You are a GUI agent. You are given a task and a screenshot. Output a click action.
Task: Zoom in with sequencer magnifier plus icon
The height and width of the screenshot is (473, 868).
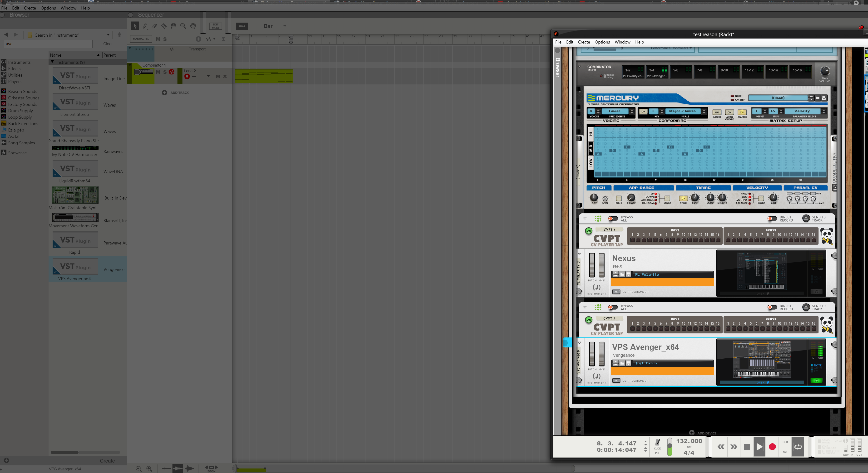149,468
